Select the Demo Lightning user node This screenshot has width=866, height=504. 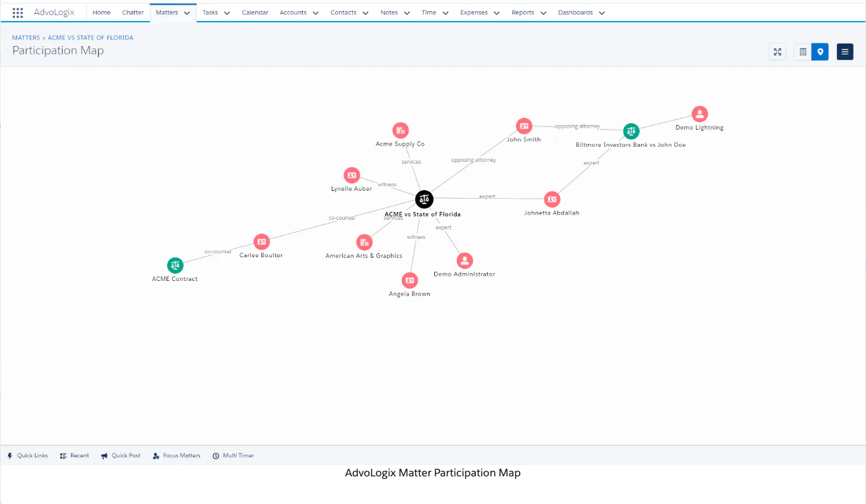(x=700, y=114)
